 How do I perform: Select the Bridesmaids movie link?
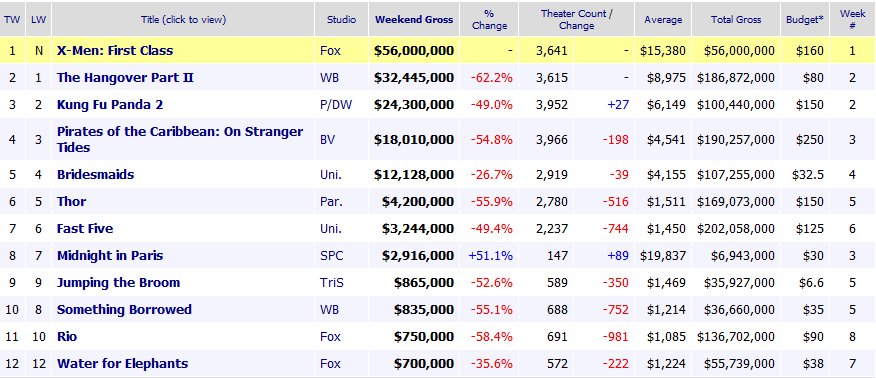click(96, 175)
